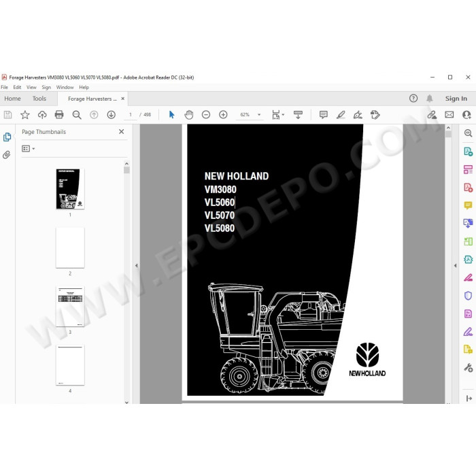Select page 1 thumbnail
The height and width of the screenshot is (476, 476).
(x=70, y=189)
